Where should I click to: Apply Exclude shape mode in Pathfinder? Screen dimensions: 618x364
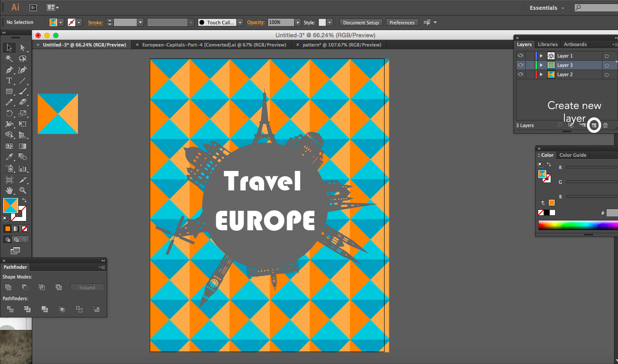(58, 287)
